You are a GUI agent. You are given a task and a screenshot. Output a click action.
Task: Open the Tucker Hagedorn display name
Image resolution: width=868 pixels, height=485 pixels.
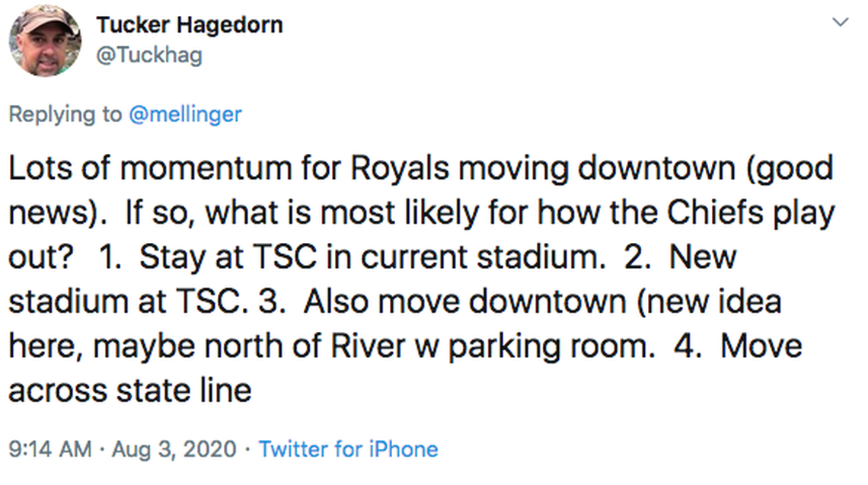tap(189, 24)
